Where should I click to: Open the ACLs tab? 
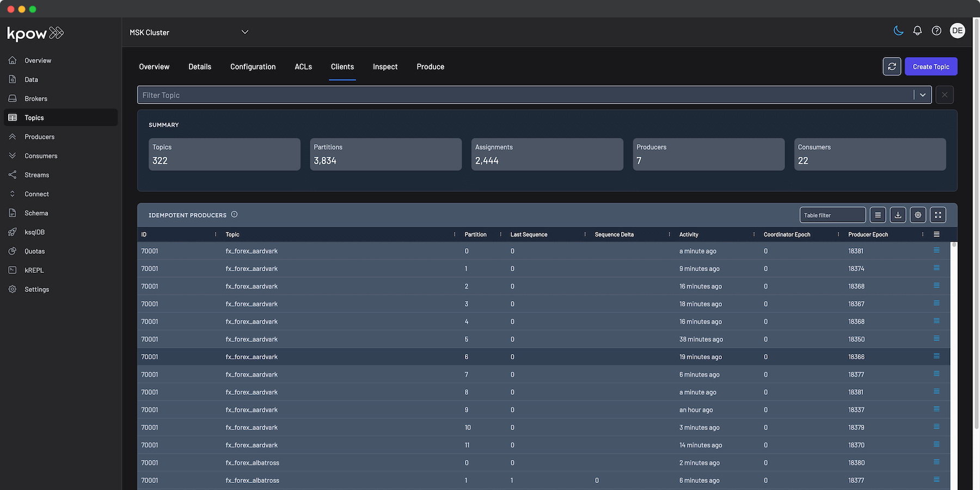[x=303, y=66]
